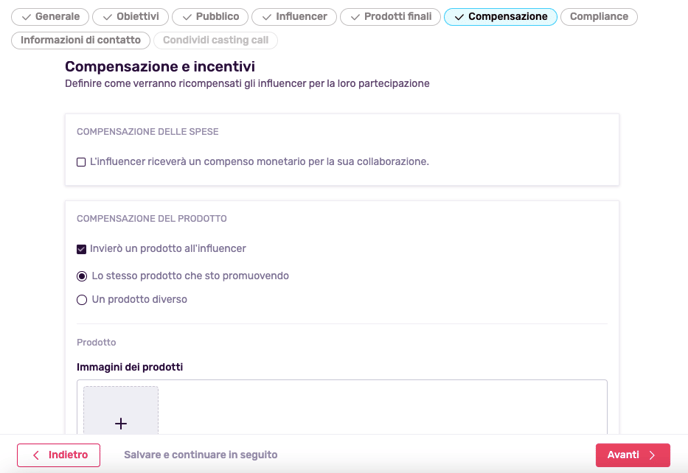
Task: Click 'Salvare e continuare in seguito' link
Action: [x=201, y=455]
